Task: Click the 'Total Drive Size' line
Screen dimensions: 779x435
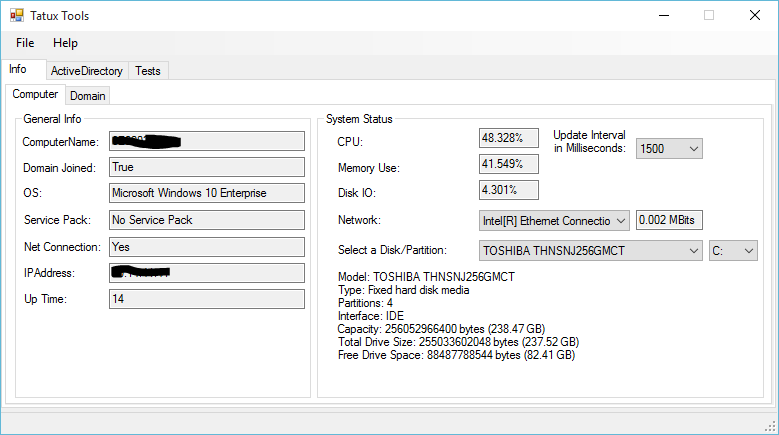Action: [458, 342]
